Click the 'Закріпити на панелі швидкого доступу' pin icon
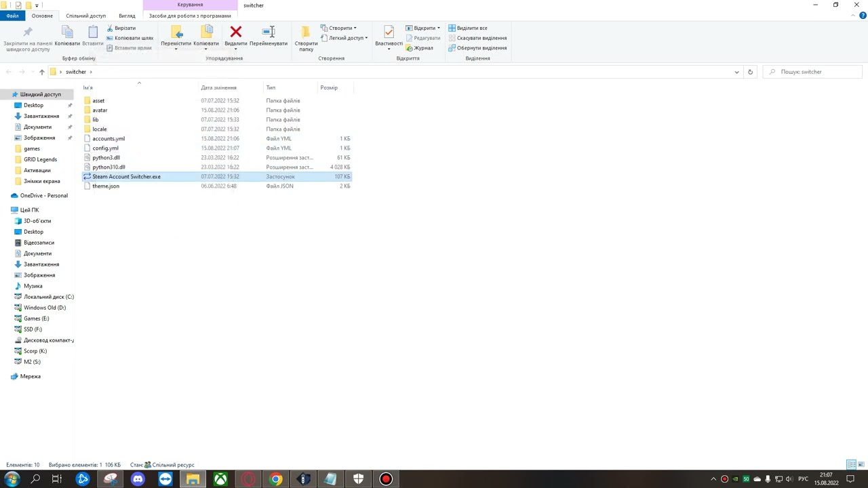Screen dimensions: 868x488 pos(28,32)
